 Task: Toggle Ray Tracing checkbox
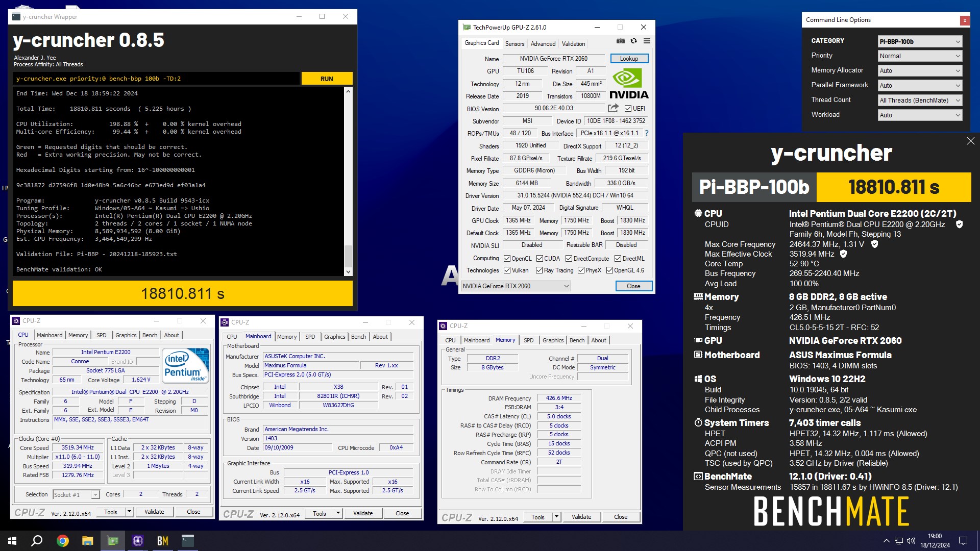[539, 270]
